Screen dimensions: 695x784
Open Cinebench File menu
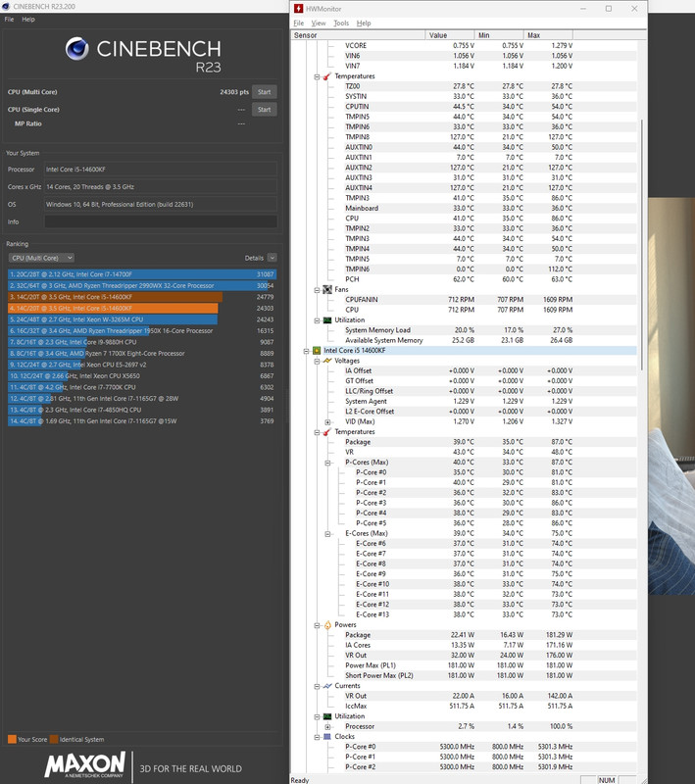coord(9,19)
